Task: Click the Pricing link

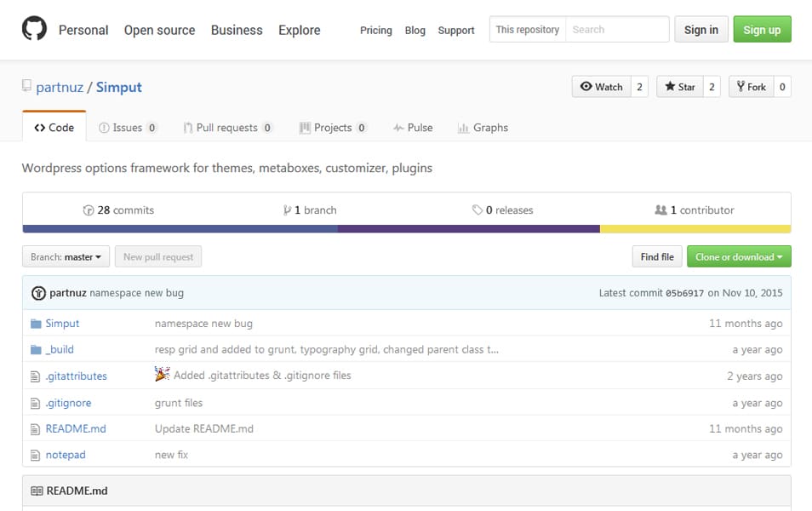Action: pos(376,31)
